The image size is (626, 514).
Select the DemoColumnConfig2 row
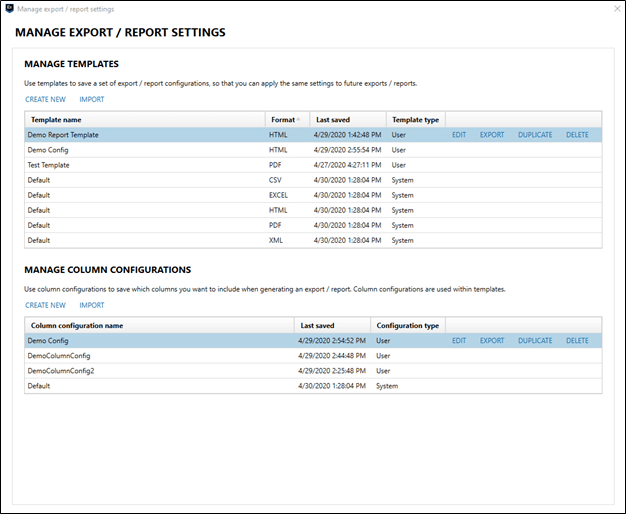tap(313, 371)
